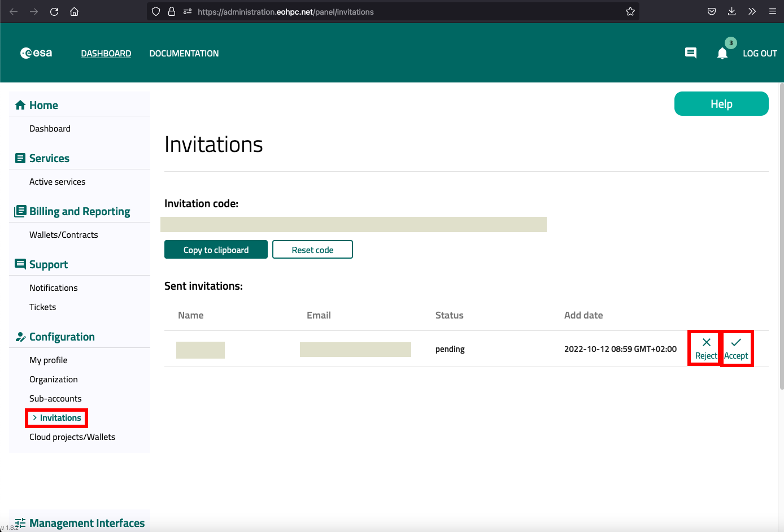
Task: Click the Configuration section heading
Action: 62,337
